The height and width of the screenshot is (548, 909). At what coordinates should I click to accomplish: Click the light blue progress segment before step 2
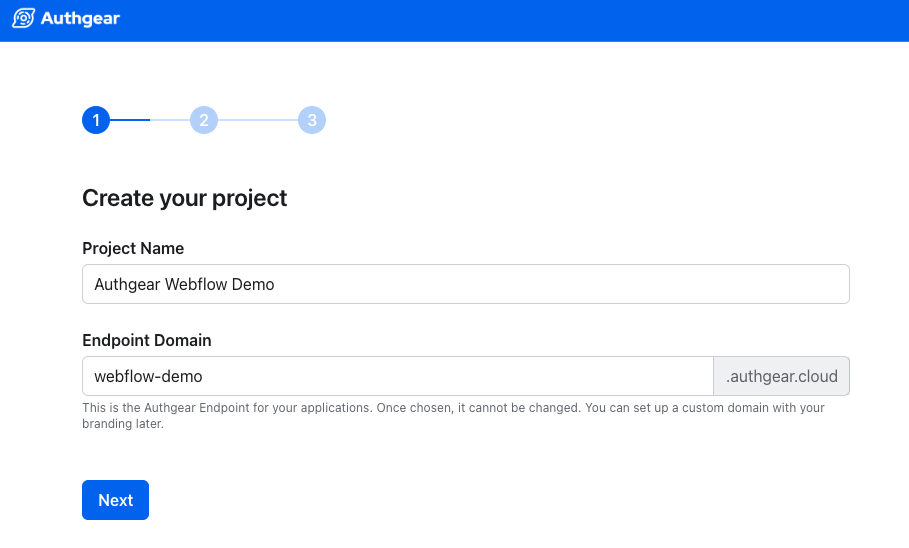click(170, 120)
